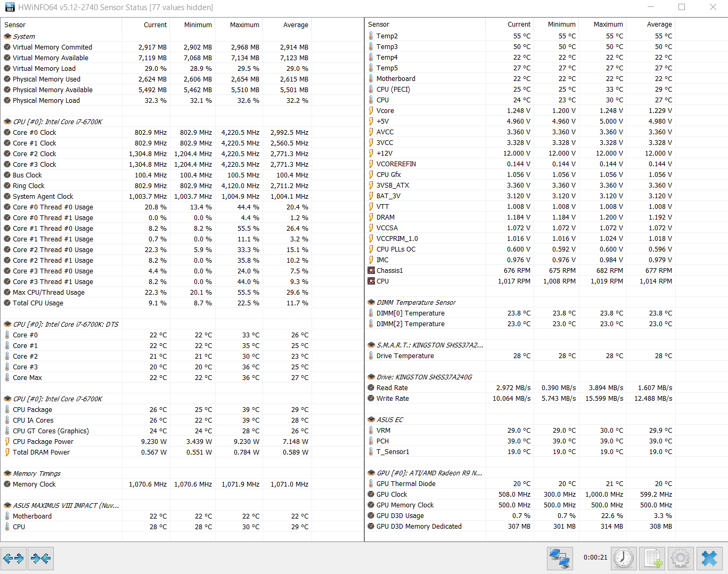The height and width of the screenshot is (574, 728).
Task: Click the left pane Minimum column header
Action: 193,25
